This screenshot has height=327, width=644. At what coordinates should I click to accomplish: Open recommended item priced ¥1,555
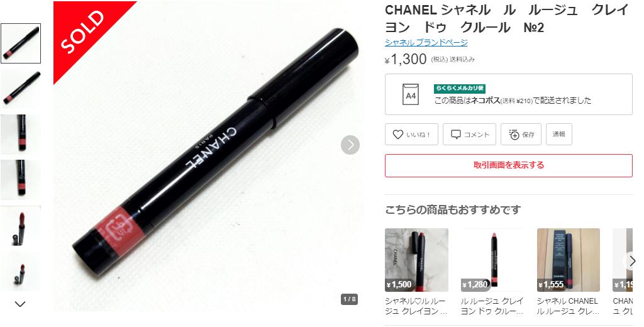coord(569,260)
